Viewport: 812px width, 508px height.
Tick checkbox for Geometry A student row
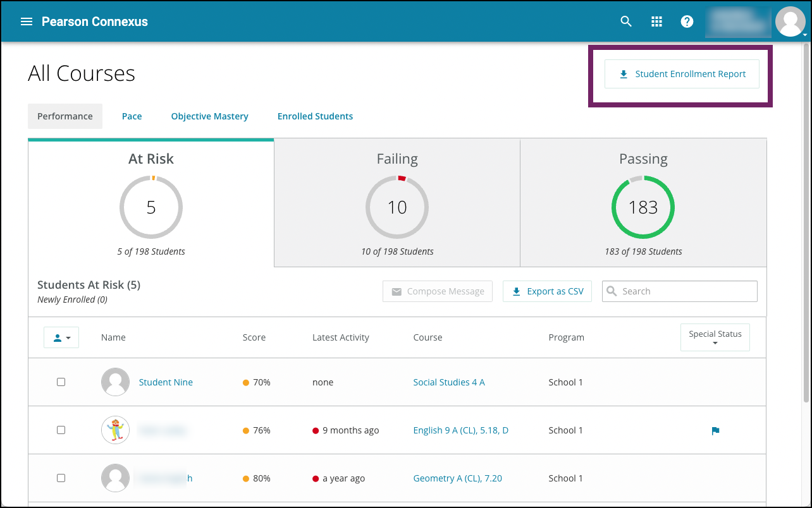61,478
